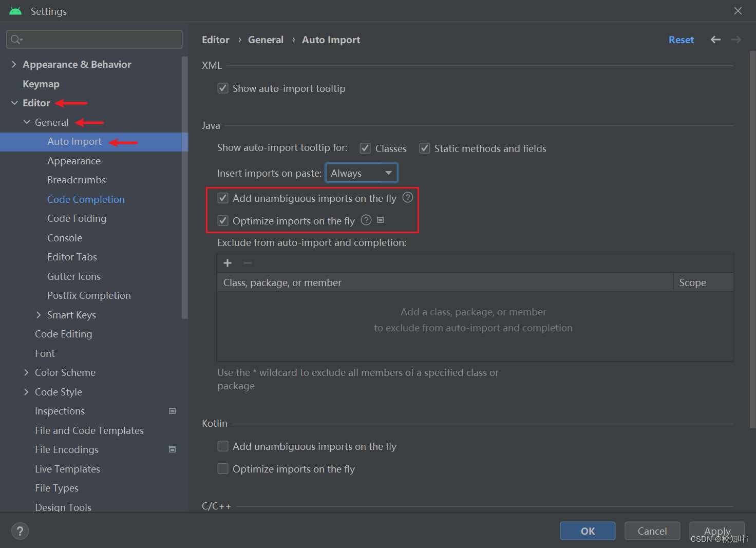This screenshot has width=756, height=548.
Task: Expand the Color Scheme node
Action: pyautogui.click(x=26, y=372)
